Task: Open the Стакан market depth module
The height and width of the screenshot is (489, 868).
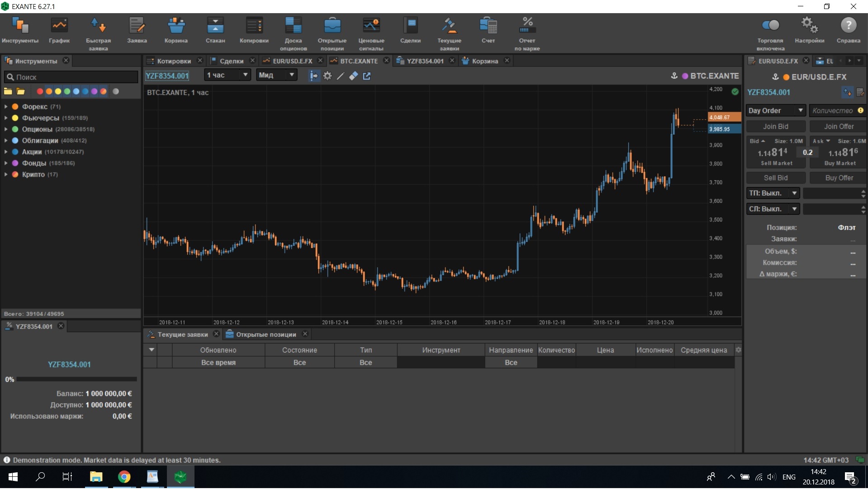Action: [215, 31]
